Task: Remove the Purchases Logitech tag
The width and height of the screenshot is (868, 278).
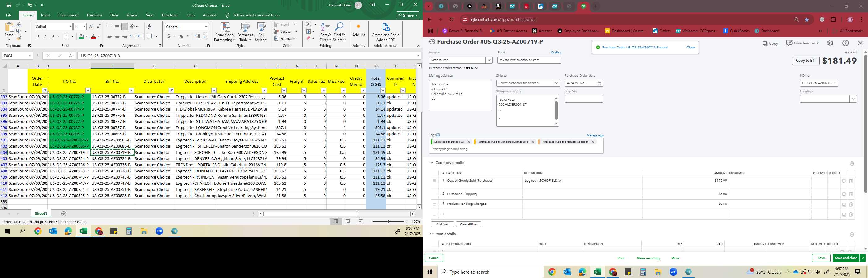Action: tap(593, 142)
